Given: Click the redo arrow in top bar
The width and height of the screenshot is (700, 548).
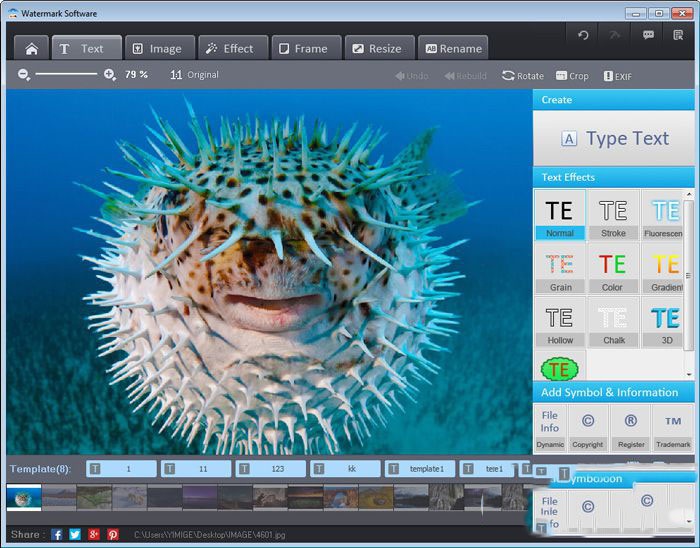Looking at the screenshot, I should pyautogui.click(x=615, y=35).
